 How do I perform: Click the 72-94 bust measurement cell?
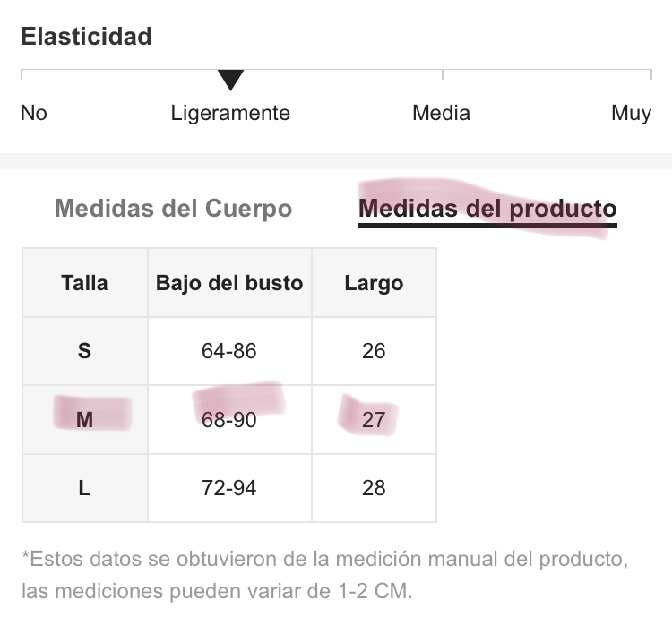pos(229,488)
